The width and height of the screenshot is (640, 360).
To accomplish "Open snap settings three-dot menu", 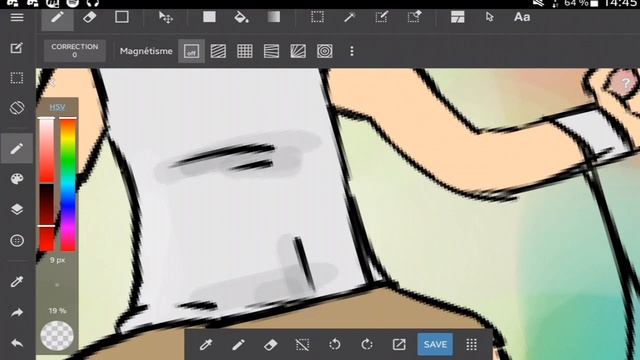I will pos(352,51).
